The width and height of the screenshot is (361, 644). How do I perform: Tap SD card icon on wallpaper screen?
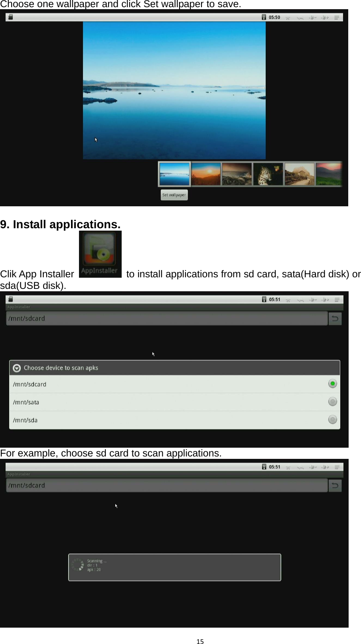click(x=11, y=17)
